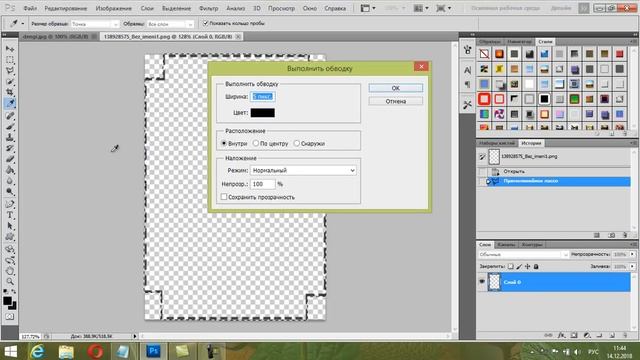Toggle Quick Mask mode icon
640x360 pixels.
click(x=10, y=317)
